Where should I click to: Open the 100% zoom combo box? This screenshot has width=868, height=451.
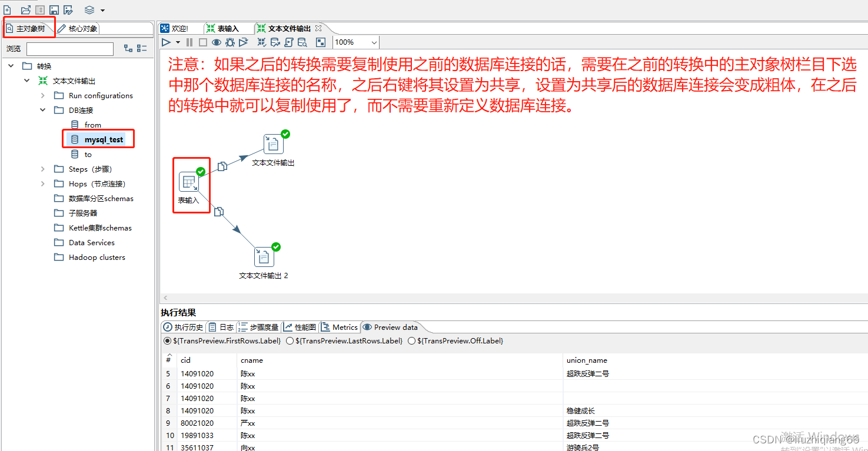point(356,42)
